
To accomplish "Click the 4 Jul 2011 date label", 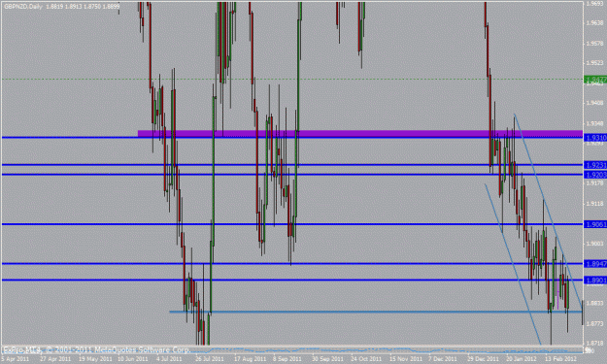I will (x=169, y=359).
